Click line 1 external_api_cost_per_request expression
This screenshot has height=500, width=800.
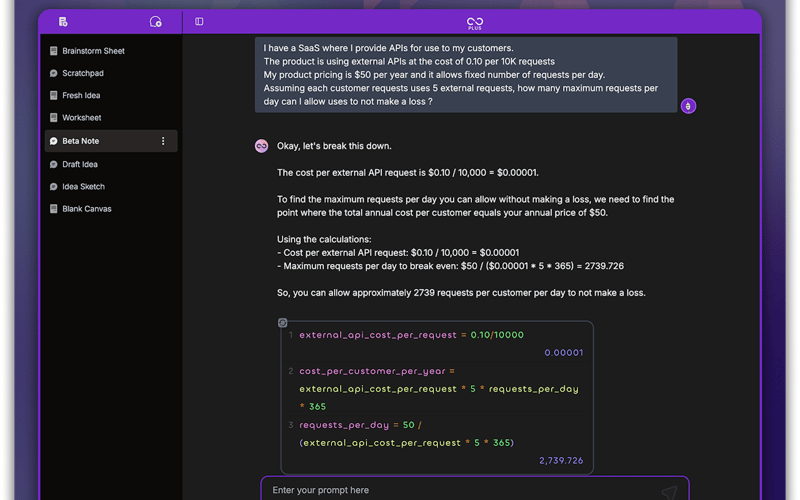pos(411,335)
